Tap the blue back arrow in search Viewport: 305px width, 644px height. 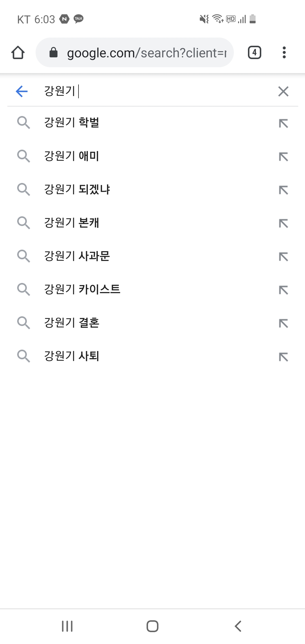pyautogui.click(x=22, y=91)
